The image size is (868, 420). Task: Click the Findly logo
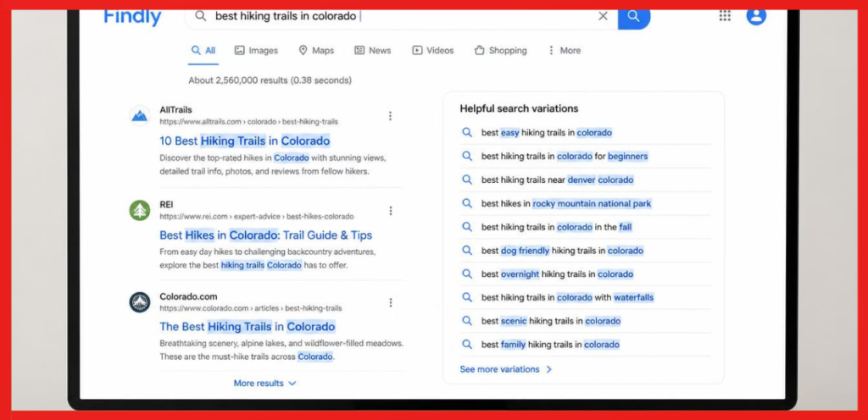click(132, 17)
